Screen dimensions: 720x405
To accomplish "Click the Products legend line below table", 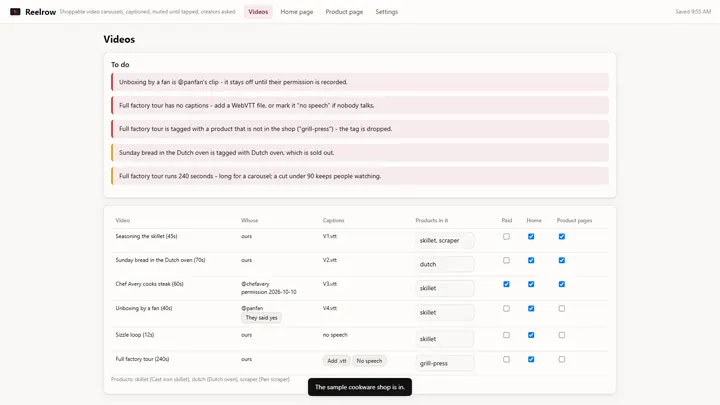I will [200, 379].
